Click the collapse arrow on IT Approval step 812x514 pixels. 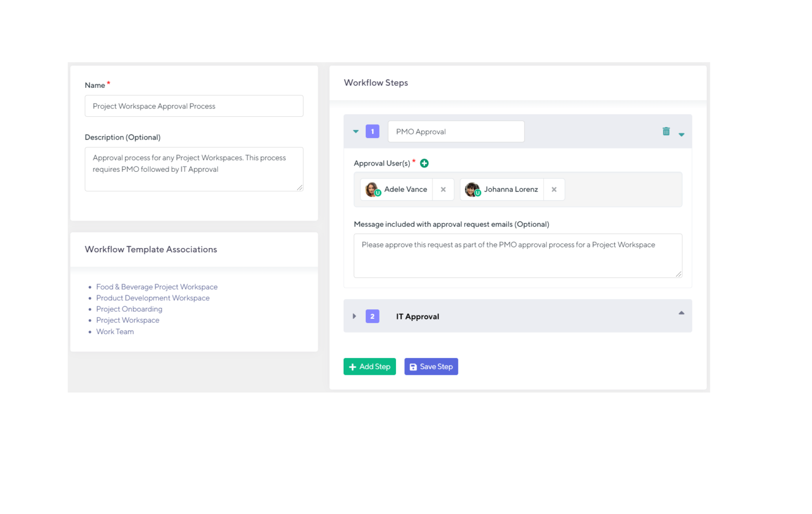[x=681, y=313]
